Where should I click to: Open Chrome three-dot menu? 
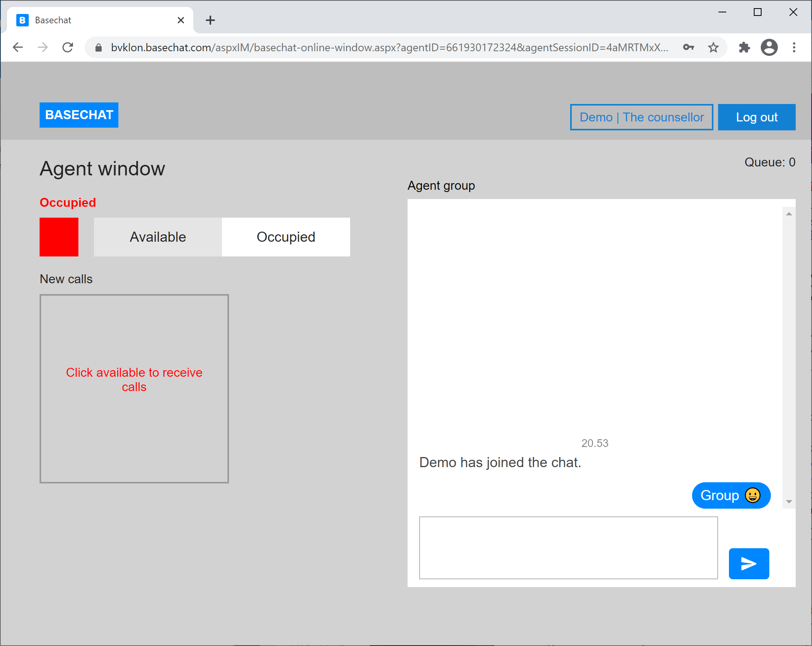[794, 48]
